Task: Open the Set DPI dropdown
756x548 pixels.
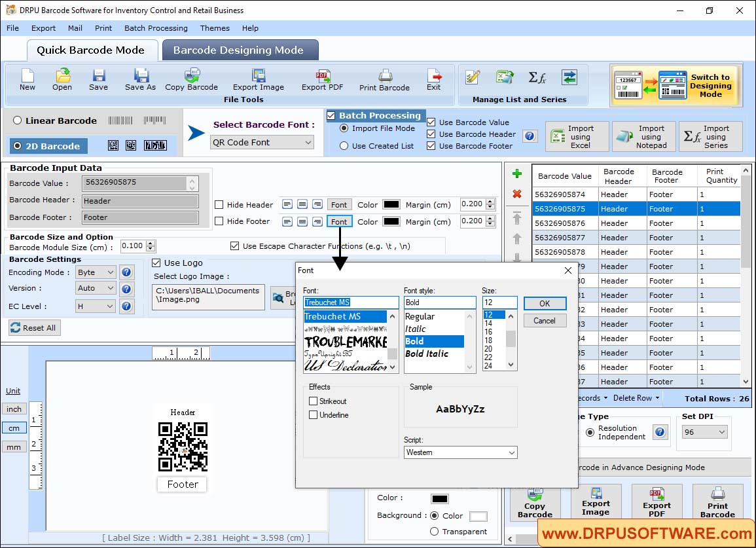Action: (704, 432)
